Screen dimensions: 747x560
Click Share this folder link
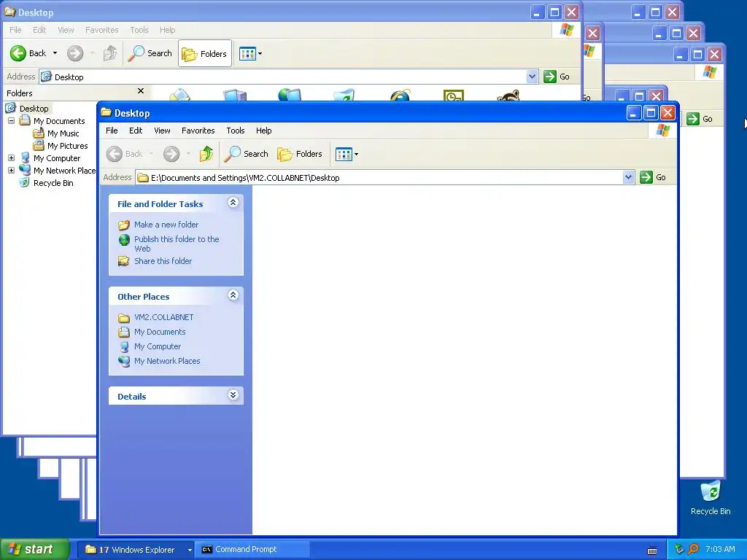coord(163,261)
